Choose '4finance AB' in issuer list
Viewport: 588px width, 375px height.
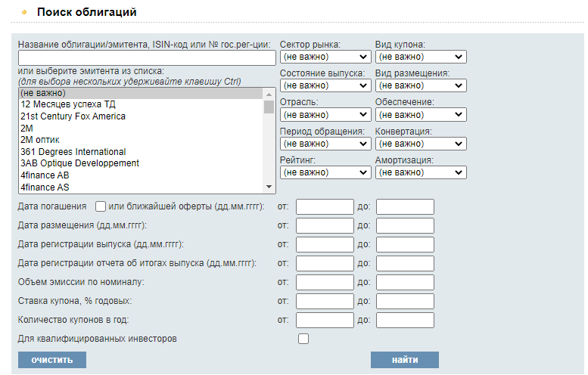point(45,175)
